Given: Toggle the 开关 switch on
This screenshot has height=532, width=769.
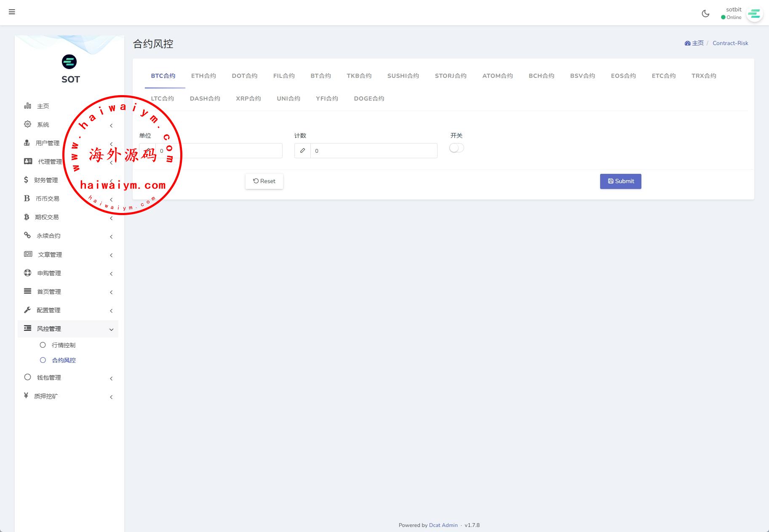Looking at the screenshot, I should 457,148.
